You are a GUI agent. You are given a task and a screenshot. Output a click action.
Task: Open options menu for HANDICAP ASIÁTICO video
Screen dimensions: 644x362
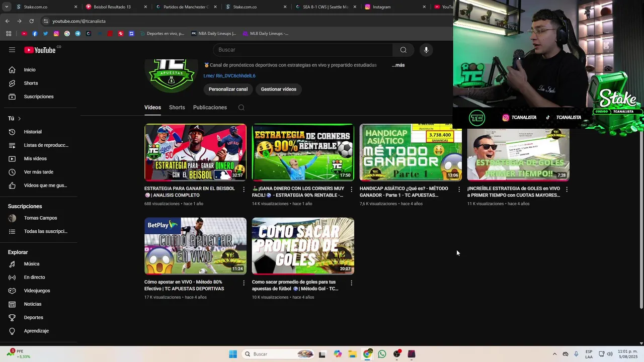coord(459,190)
